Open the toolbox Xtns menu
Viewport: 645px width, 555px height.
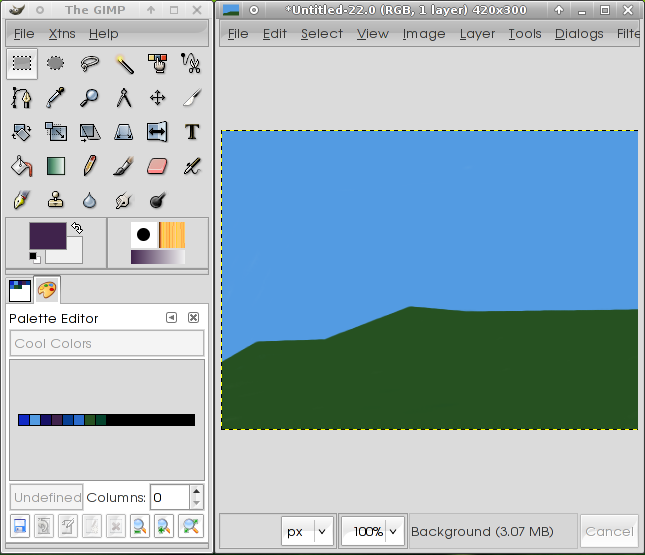(62, 34)
